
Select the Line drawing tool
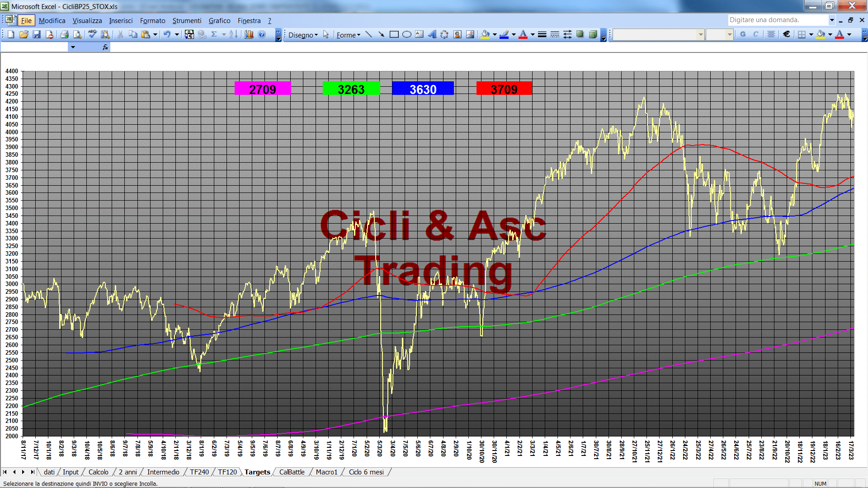point(368,34)
